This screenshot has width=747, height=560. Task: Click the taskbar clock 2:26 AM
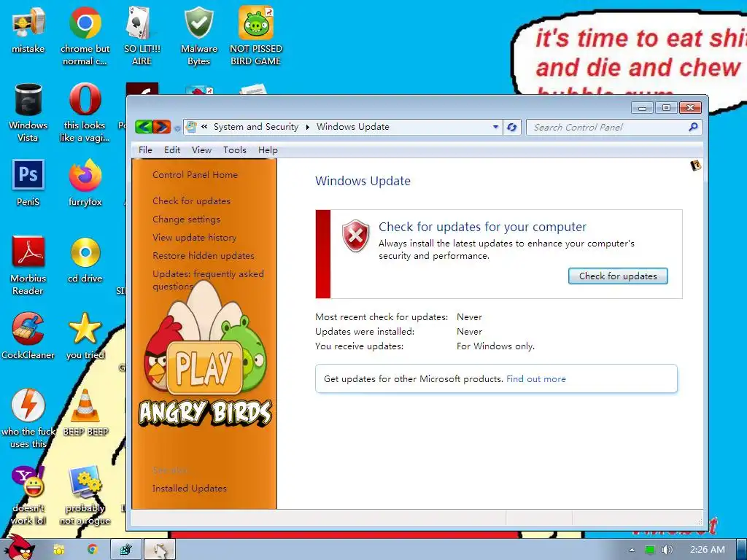pyautogui.click(x=708, y=550)
